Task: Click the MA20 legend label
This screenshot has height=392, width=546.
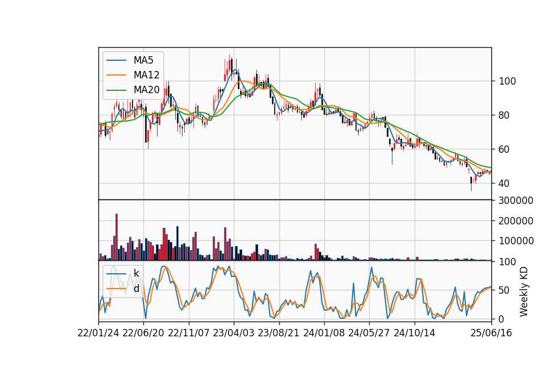Action: pos(146,90)
